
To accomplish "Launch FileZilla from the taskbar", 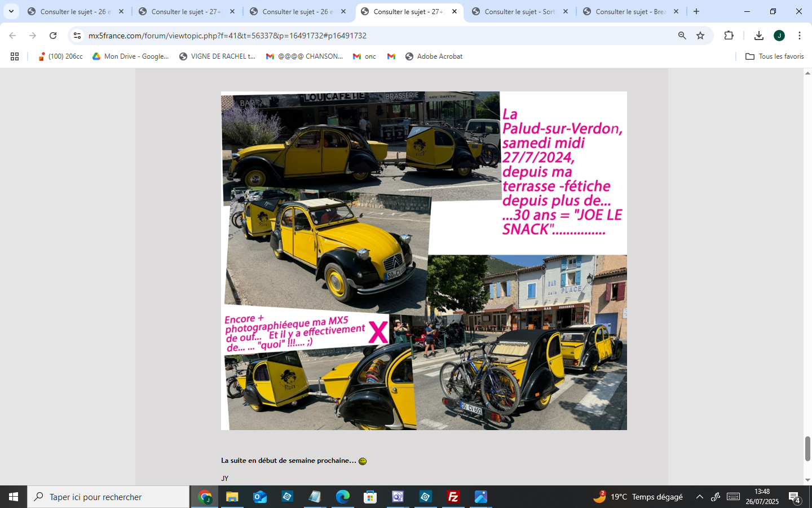I will (x=453, y=497).
